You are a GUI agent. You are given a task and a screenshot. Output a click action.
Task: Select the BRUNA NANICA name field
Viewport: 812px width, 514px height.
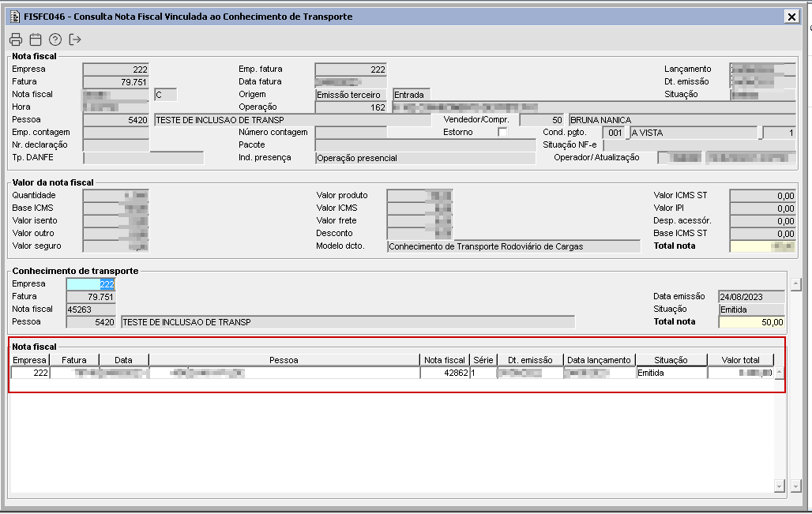[x=682, y=120]
